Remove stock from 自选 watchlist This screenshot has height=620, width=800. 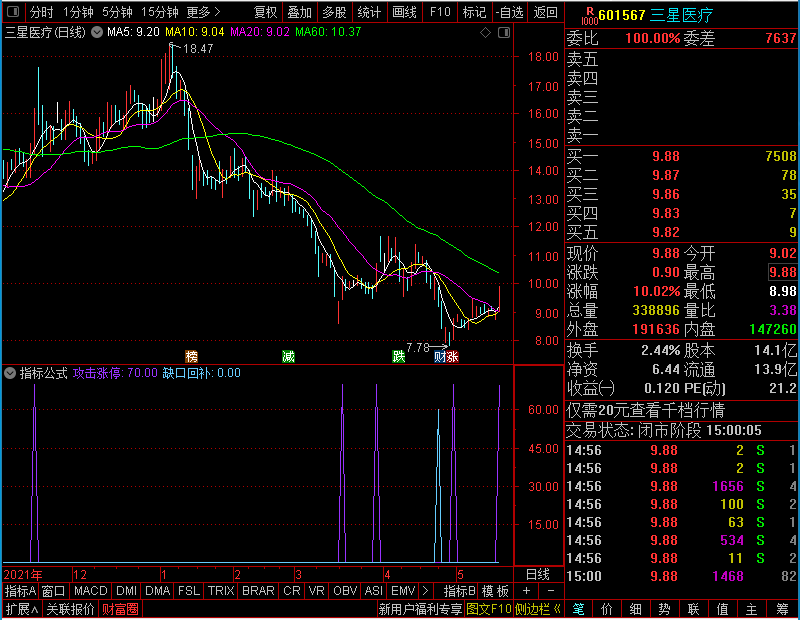tap(510, 12)
